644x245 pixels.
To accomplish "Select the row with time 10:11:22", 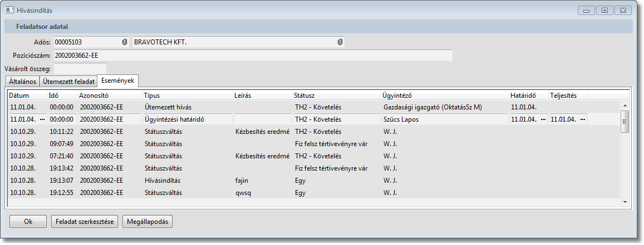I will coord(314,132).
